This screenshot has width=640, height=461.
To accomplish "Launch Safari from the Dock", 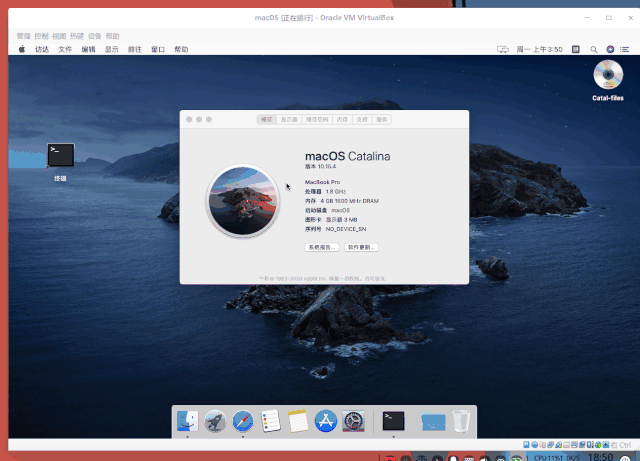I will tap(243, 421).
